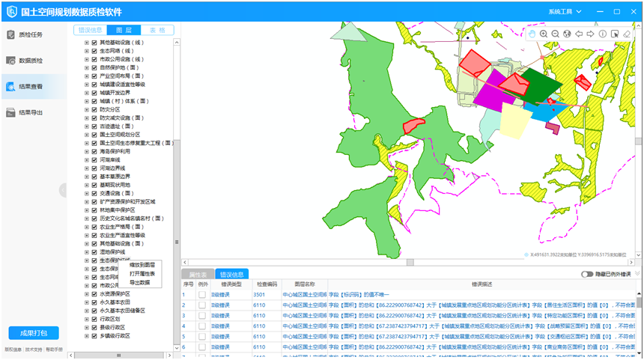Open 结果导出 in the sidebar
The height and width of the screenshot is (360, 644).
tap(34, 112)
